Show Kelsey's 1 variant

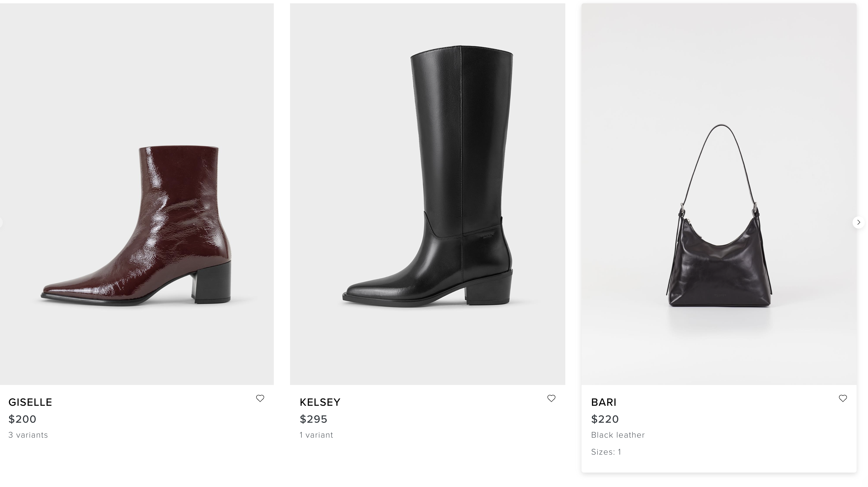[x=316, y=435]
